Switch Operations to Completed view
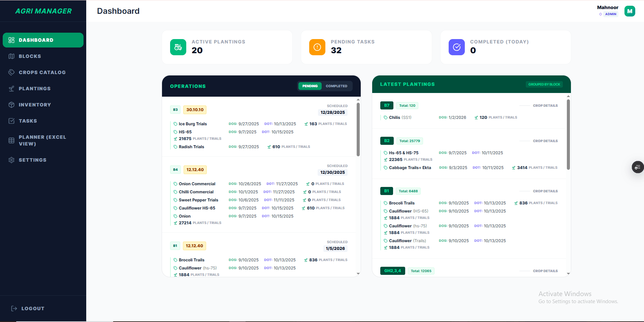644x322 pixels. click(x=336, y=86)
